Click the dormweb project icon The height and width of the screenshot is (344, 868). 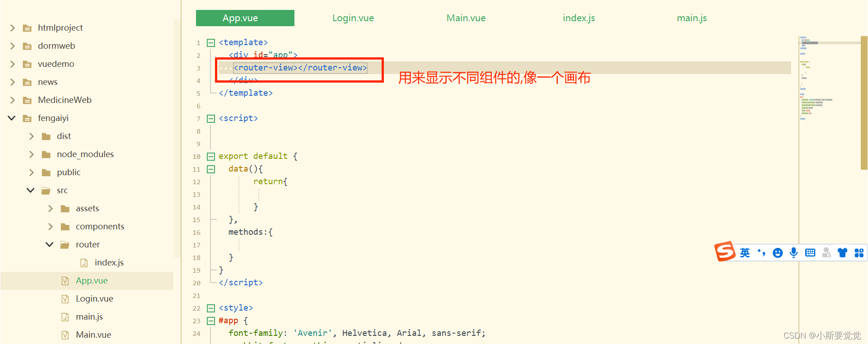[27, 46]
